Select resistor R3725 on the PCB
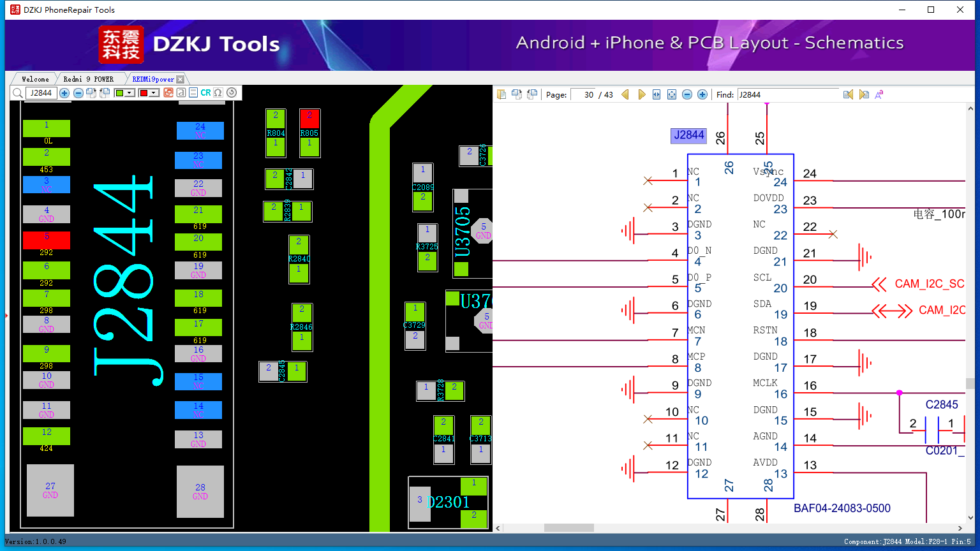 [x=427, y=247]
